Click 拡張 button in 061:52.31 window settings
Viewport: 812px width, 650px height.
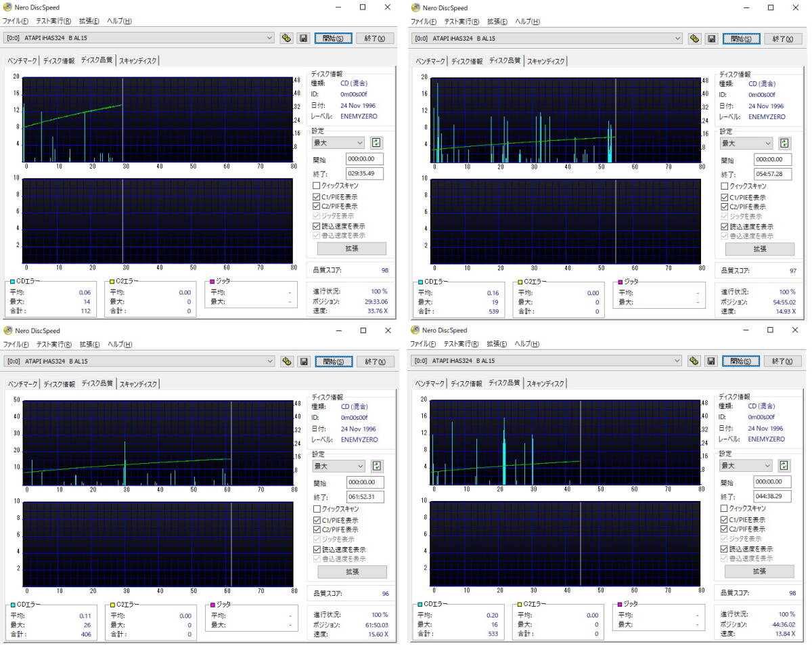(352, 571)
